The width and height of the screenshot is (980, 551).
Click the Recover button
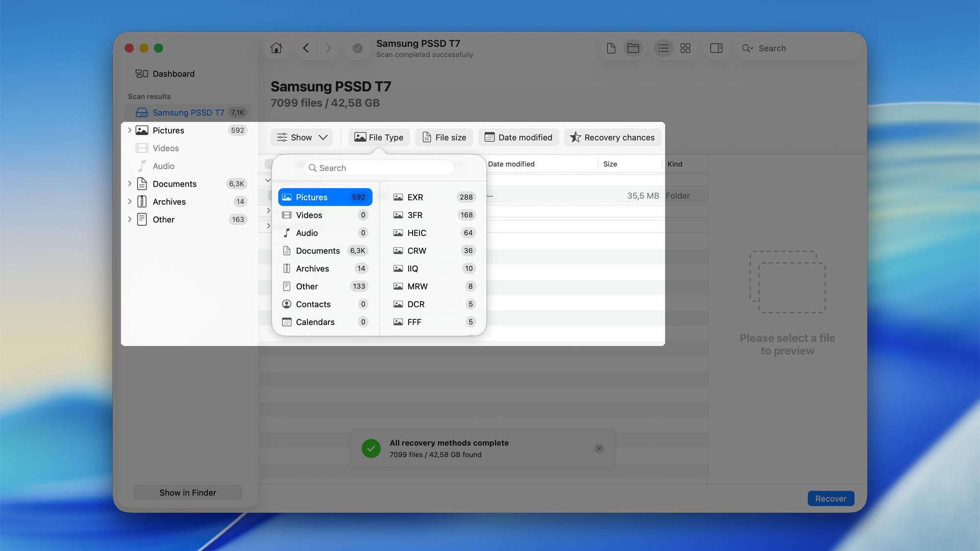click(831, 498)
